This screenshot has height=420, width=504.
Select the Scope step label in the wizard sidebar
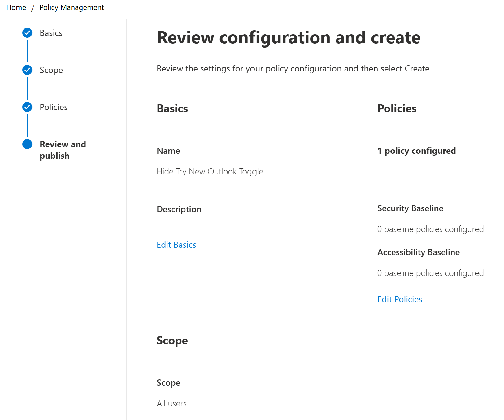(x=51, y=70)
